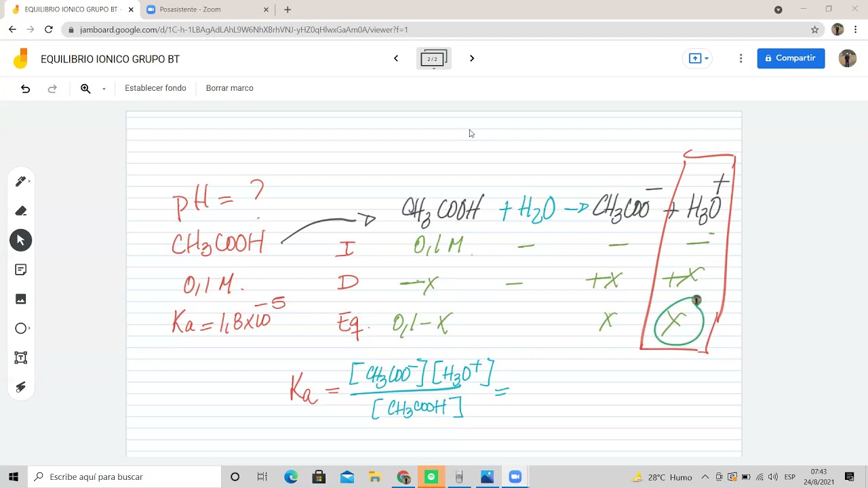Redo the last action

point(52,89)
